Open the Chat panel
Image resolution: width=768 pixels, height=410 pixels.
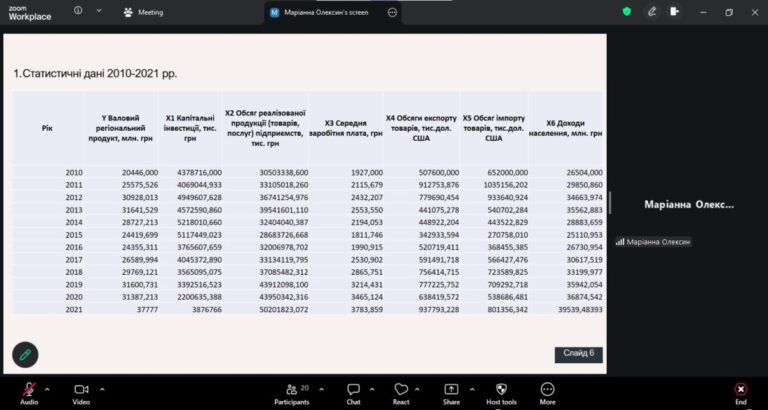click(x=353, y=393)
